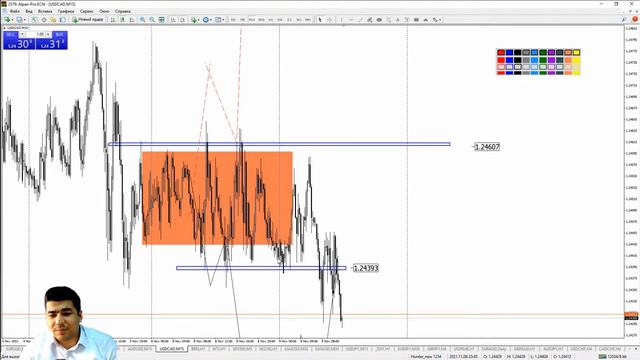Switch to the AUDUSD,M15 chart tab
Screen dimensions: 640x360
tap(140, 349)
